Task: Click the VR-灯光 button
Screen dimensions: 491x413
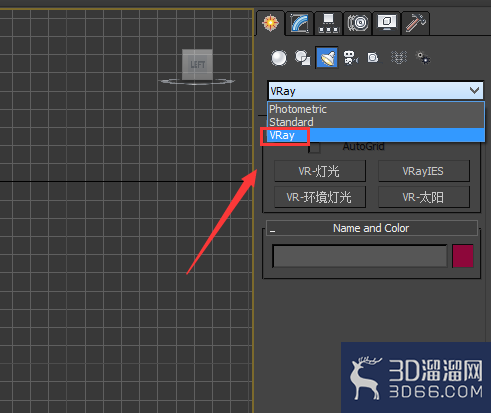Action: click(320, 171)
